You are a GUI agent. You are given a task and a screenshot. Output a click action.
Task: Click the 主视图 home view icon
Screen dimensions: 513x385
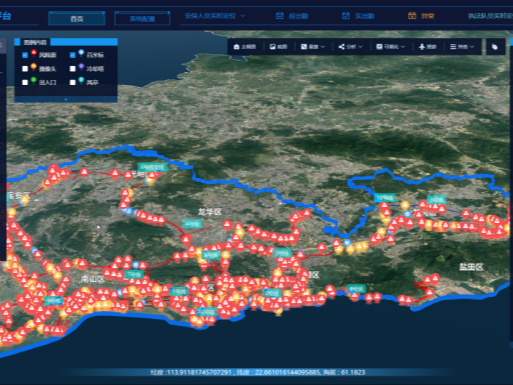[237, 47]
